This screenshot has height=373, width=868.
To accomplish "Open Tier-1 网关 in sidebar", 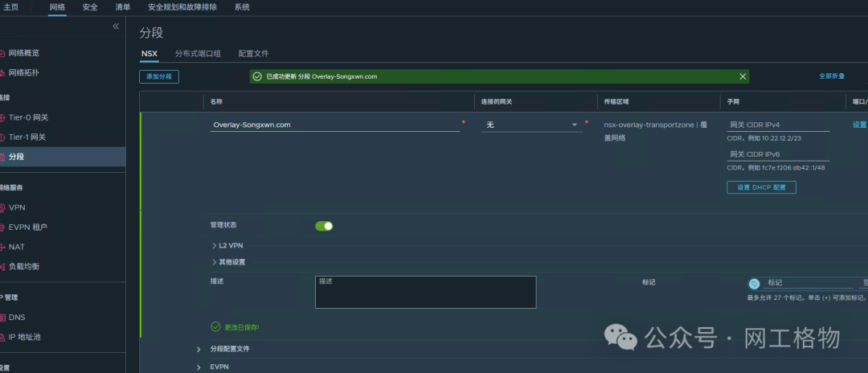I will click(x=27, y=137).
